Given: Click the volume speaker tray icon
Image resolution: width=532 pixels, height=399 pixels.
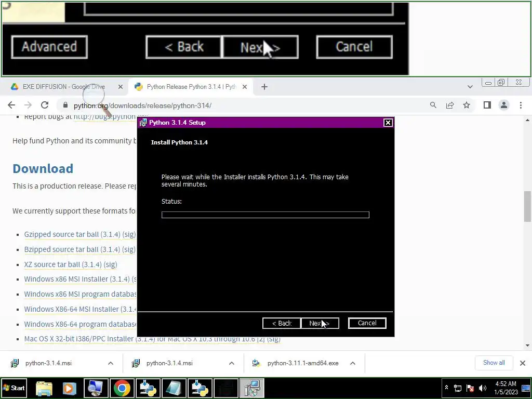Looking at the screenshot, I should 482,388.
